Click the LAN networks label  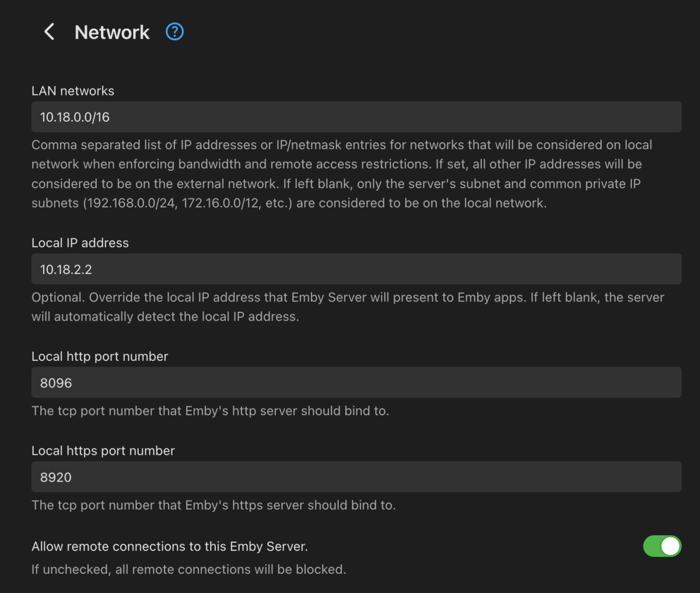click(x=73, y=91)
